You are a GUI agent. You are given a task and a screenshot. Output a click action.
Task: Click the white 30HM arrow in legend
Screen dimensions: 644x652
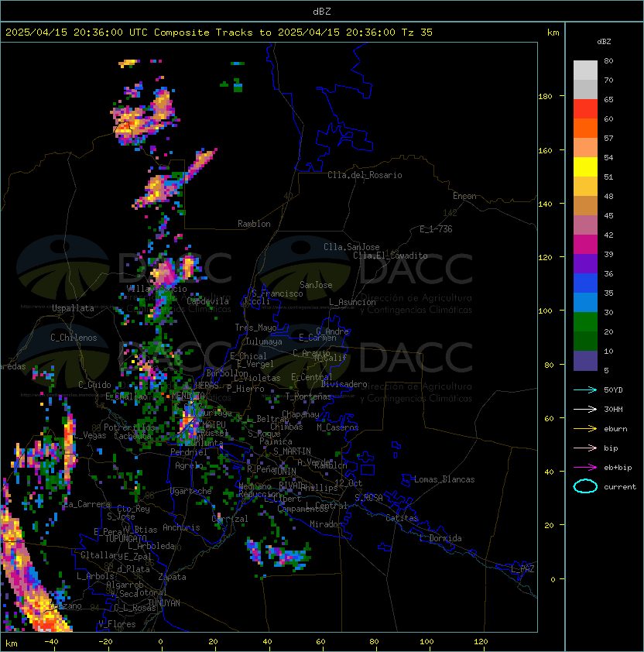click(x=585, y=409)
